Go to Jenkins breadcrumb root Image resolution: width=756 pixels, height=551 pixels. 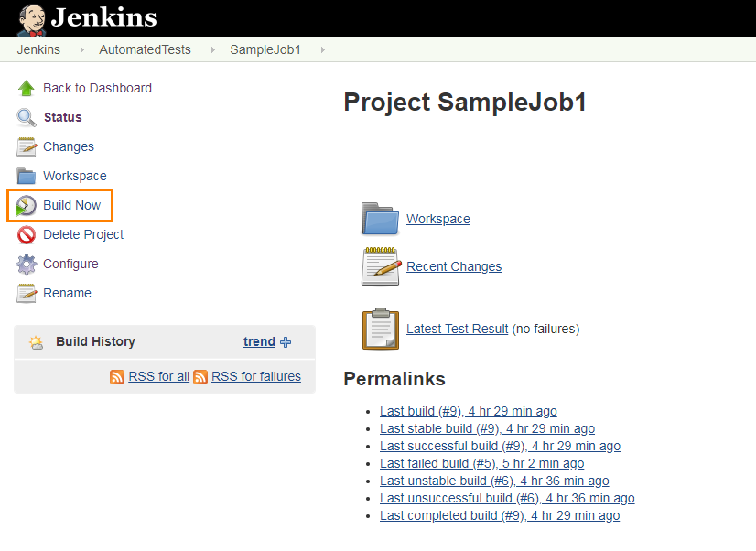point(38,49)
